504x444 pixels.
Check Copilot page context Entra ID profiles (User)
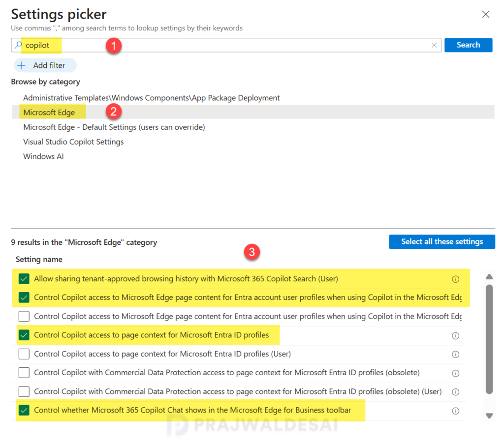[24, 354]
